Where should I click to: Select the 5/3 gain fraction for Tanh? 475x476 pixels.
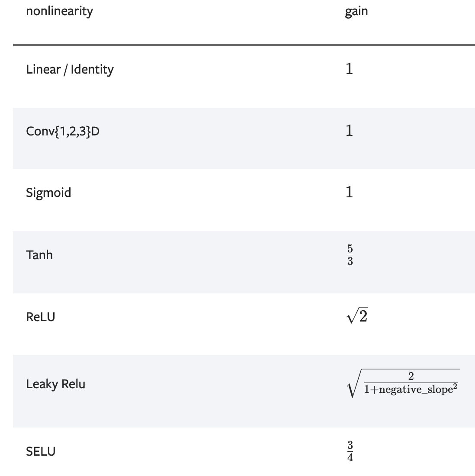(350, 255)
